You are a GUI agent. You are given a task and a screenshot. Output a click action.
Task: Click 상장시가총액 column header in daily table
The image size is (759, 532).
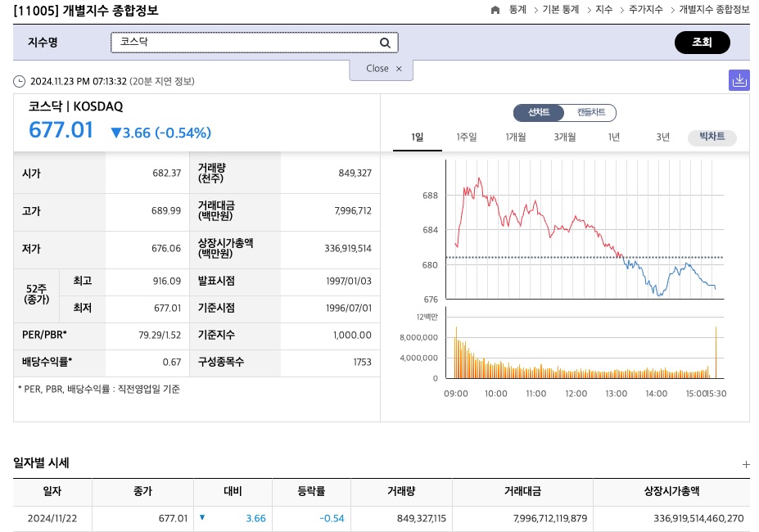[671, 491]
